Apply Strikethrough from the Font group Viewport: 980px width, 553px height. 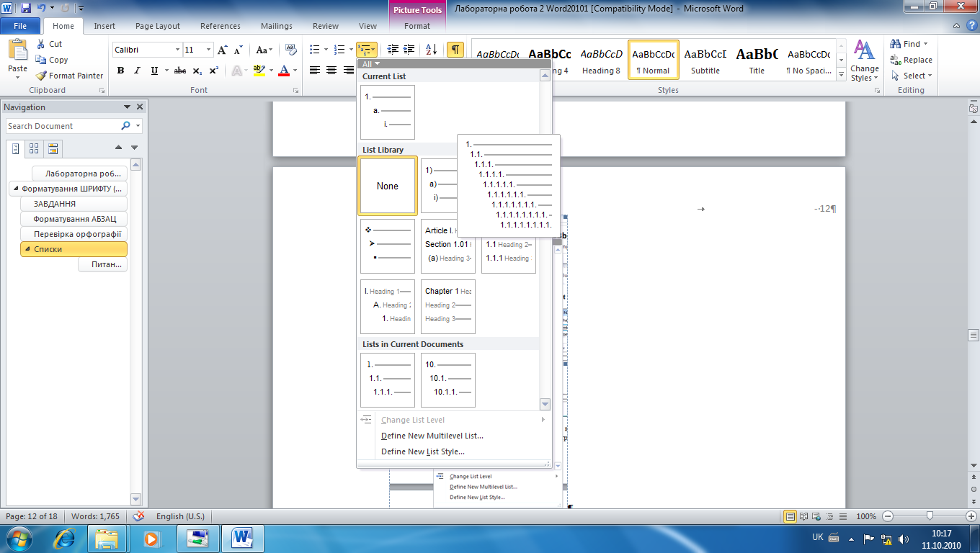(x=180, y=71)
